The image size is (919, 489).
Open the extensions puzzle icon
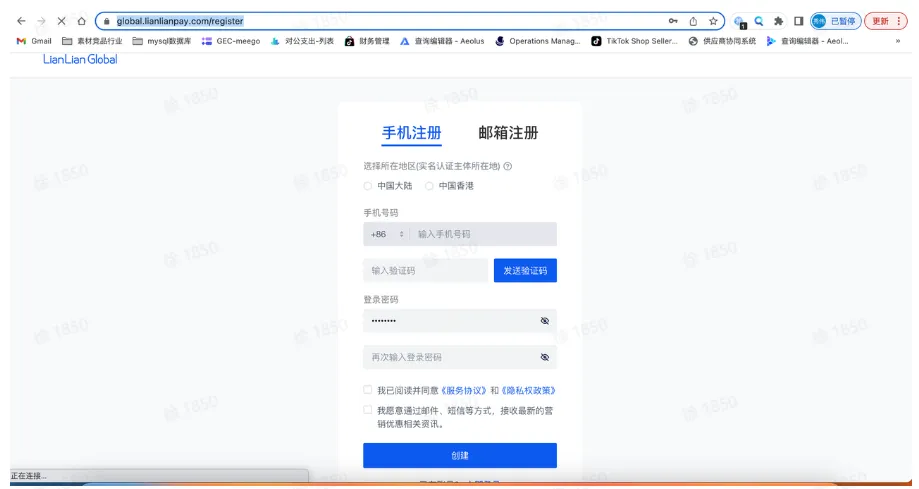778,21
